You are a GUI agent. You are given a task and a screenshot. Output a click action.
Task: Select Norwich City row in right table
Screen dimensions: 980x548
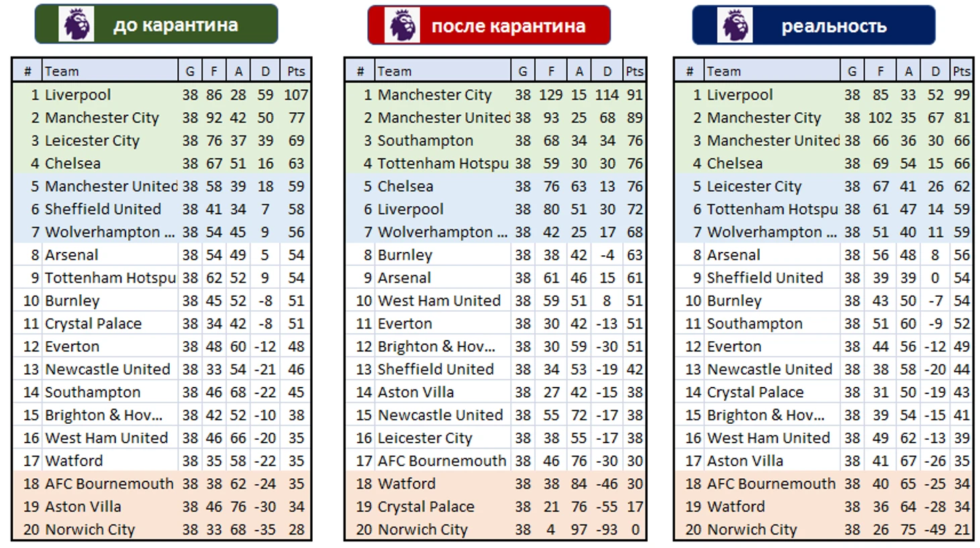pyautogui.click(x=824, y=529)
